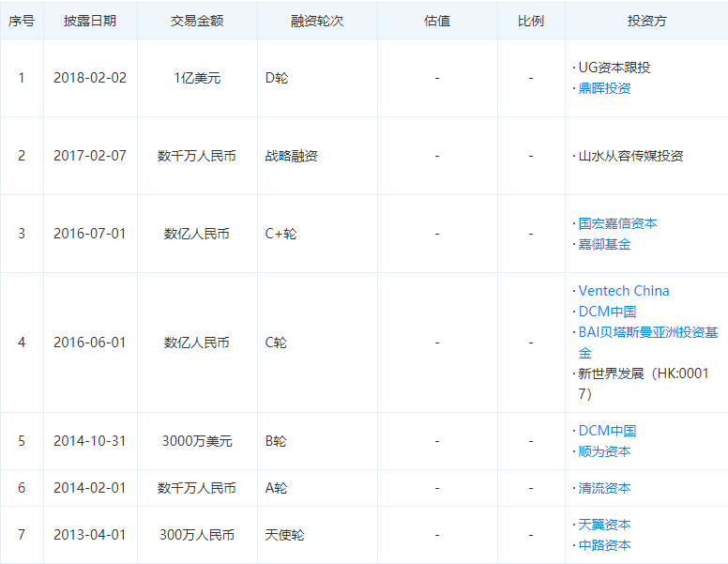Click the 披露日期 column header
The width and height of the screenshot is (728, 564).
point(90,21)
